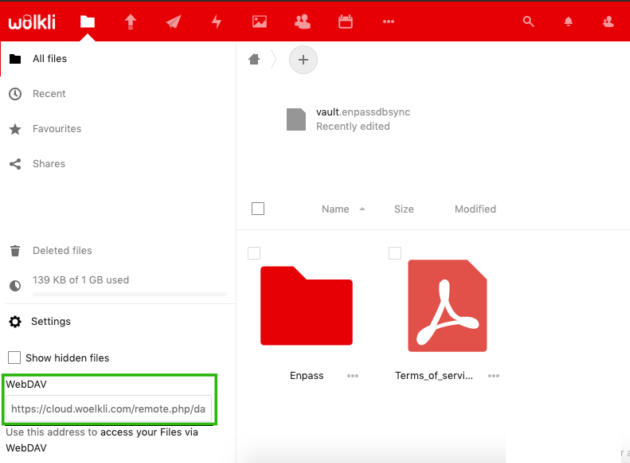This screenshot has height=463, width=630.
Task: Open the user account menu icon
Action: 608,22
